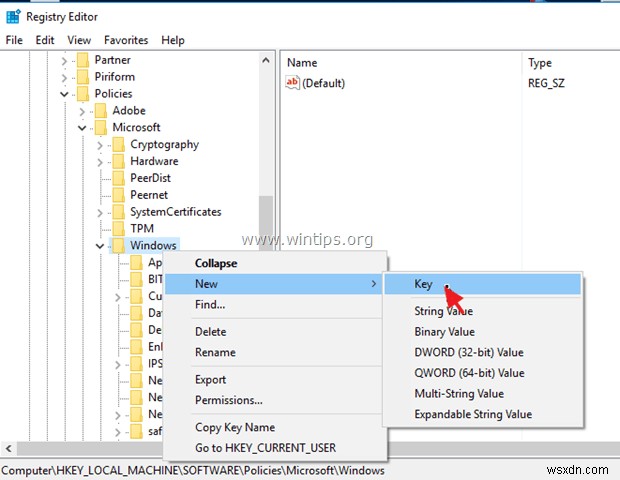Viewport: 620px width, 480px height.
Task: Expand the Piriform key
Action: (64, 78)
